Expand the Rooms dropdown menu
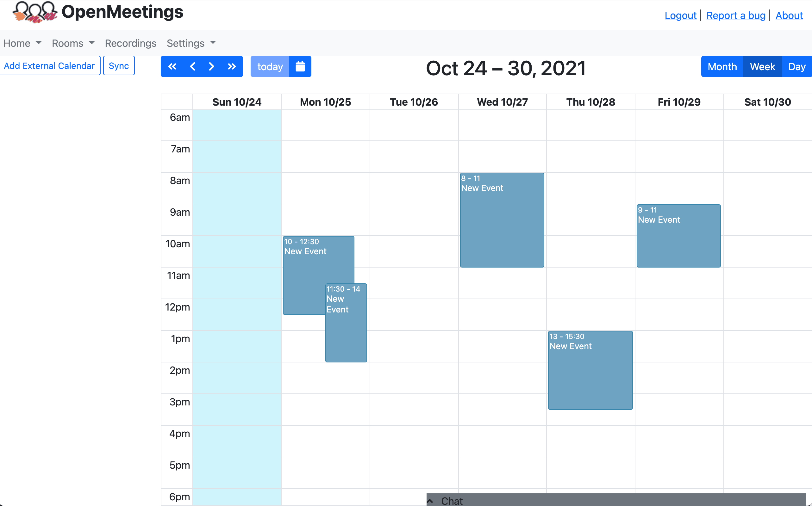 pos(73,43)
